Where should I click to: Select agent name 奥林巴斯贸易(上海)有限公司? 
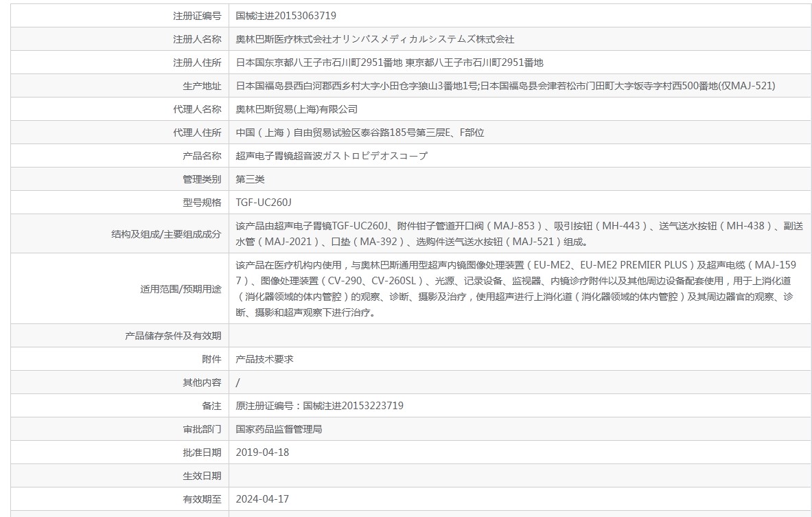click(x=297, y=109)
